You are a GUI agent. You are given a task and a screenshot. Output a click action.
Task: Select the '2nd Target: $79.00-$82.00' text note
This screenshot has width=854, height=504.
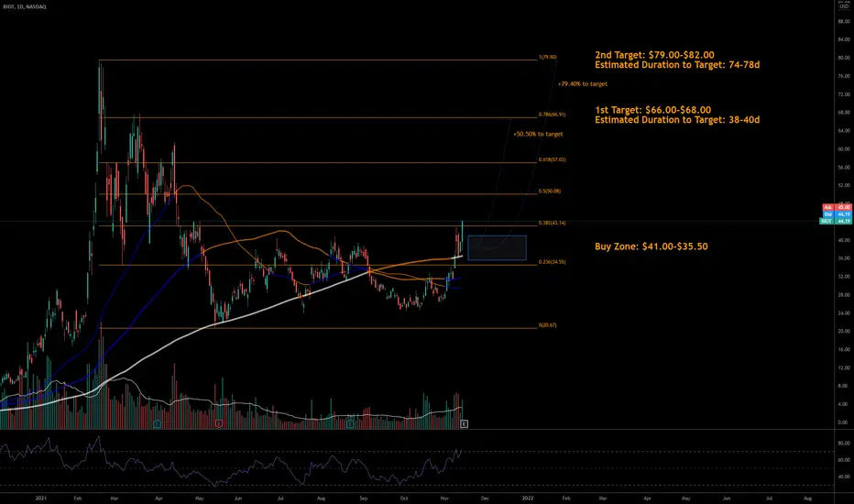(654, 55)
